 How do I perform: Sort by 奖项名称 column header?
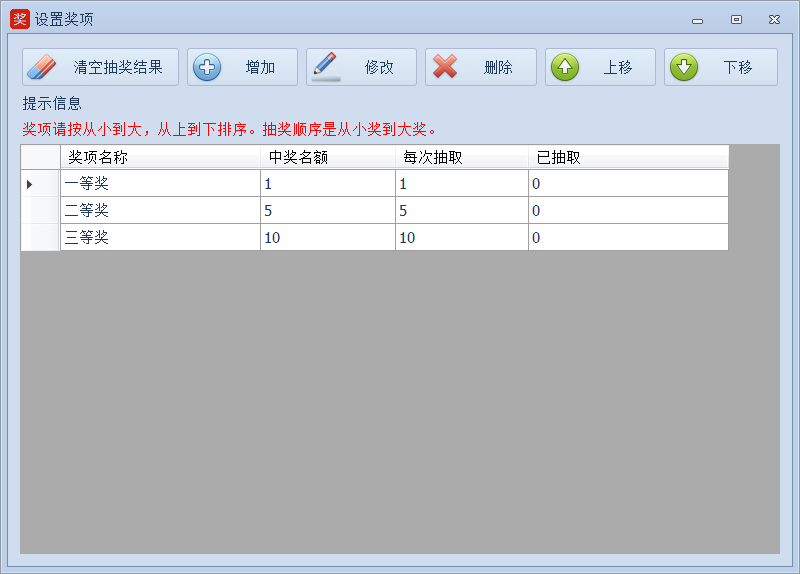[x=160, y=157]
